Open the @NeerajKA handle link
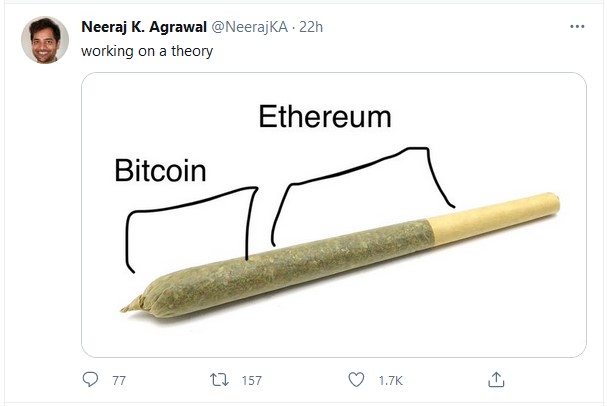The height and width of the screenshot is (406, 607). [x=250, y=27]
